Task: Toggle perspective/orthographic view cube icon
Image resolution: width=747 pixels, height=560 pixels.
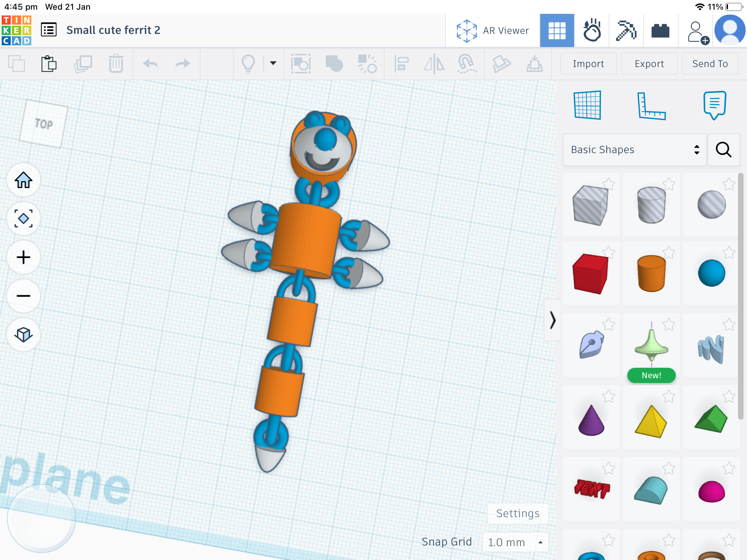Action: click(x=24, y=335)
